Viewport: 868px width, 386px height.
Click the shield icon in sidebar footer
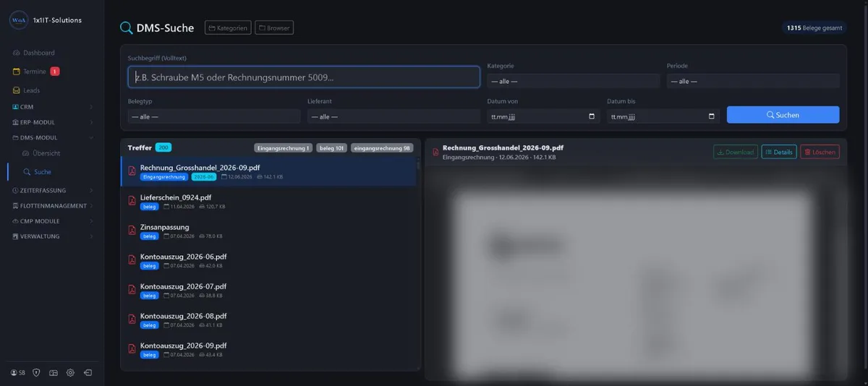click(x=36, y=373)
